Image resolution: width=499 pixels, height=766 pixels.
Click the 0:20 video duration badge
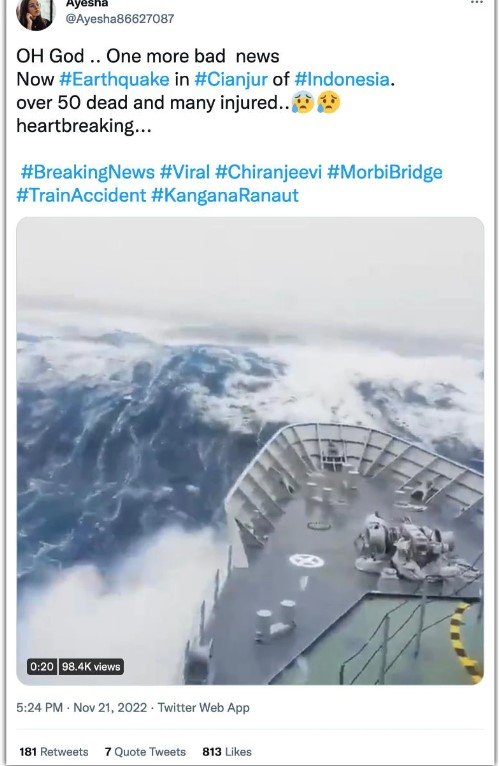click(x=42, y=667)
